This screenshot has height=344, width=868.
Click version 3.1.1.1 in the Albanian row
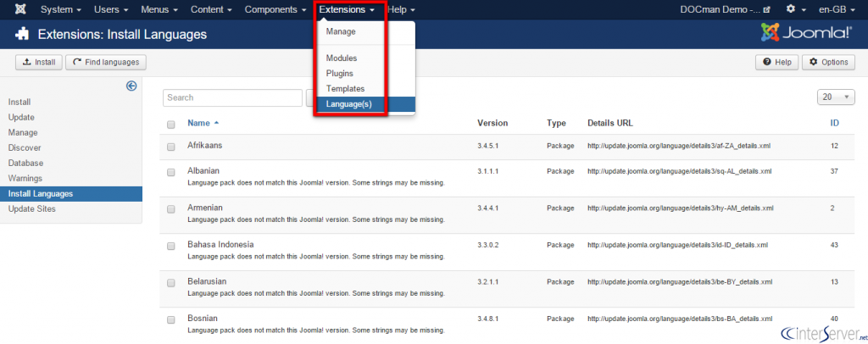[488, 171]
